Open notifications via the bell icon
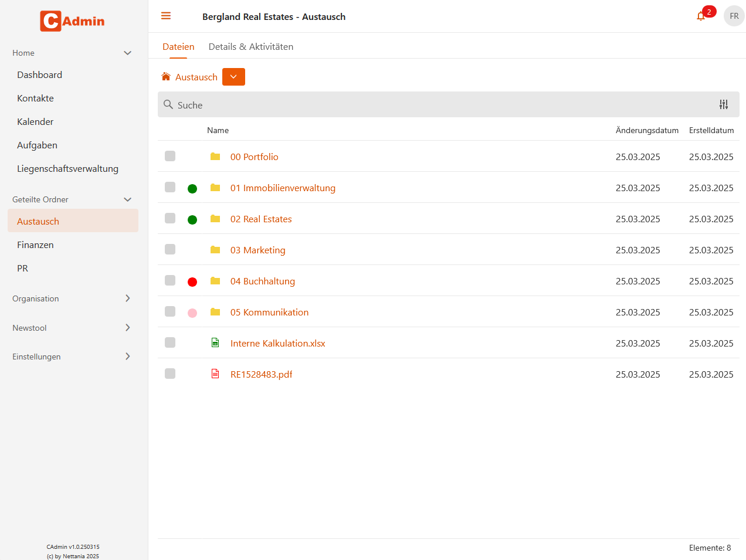 pos(701,16)
